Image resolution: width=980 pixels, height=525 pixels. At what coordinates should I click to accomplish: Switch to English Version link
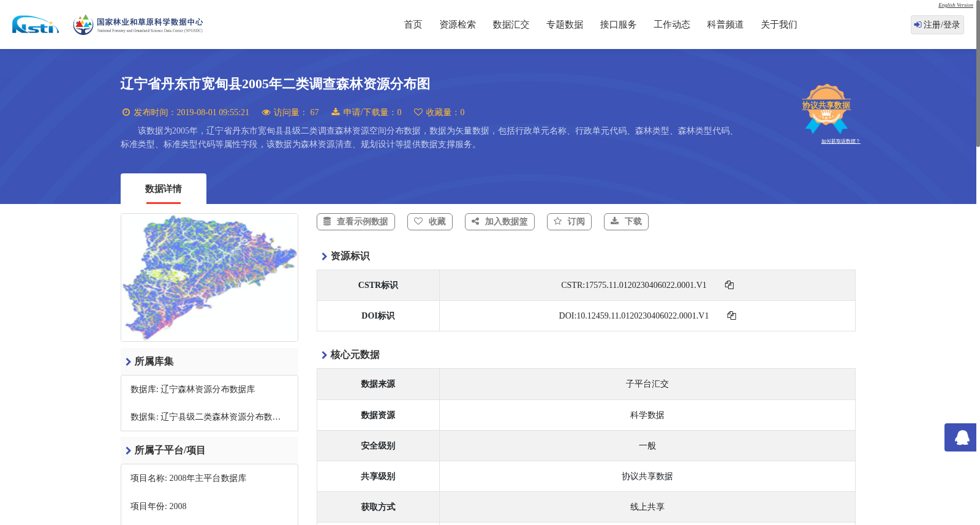[956, 5]
